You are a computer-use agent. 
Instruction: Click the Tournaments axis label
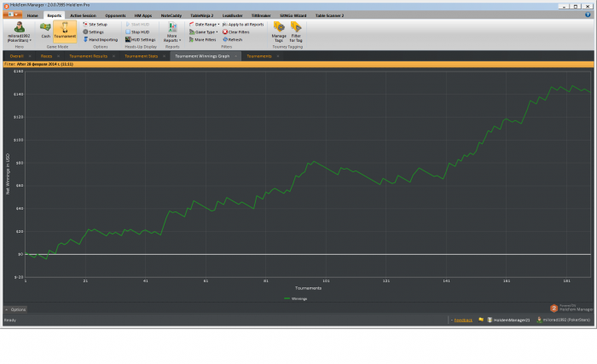pyautogui.click(x=309, y=288)
